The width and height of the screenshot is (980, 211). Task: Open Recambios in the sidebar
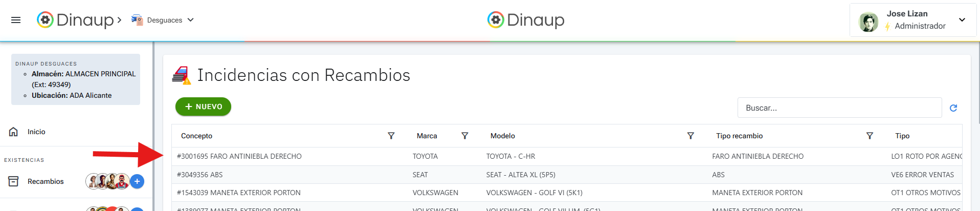pyautogui.click(x=46, y=181)
